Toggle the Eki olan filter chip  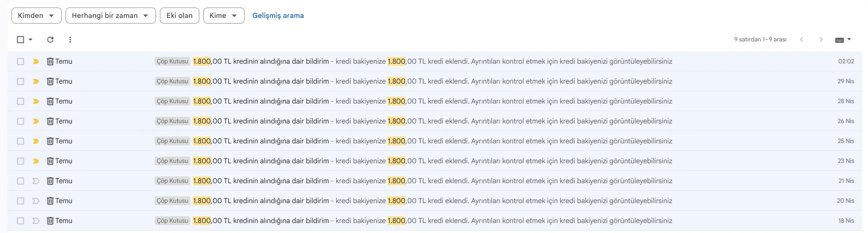(x=179, y=16)
